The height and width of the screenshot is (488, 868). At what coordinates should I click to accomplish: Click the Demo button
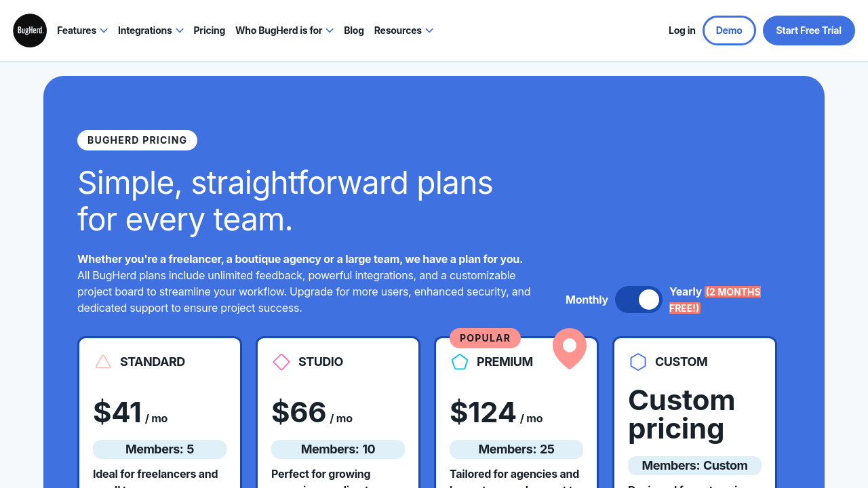(729, 30)
